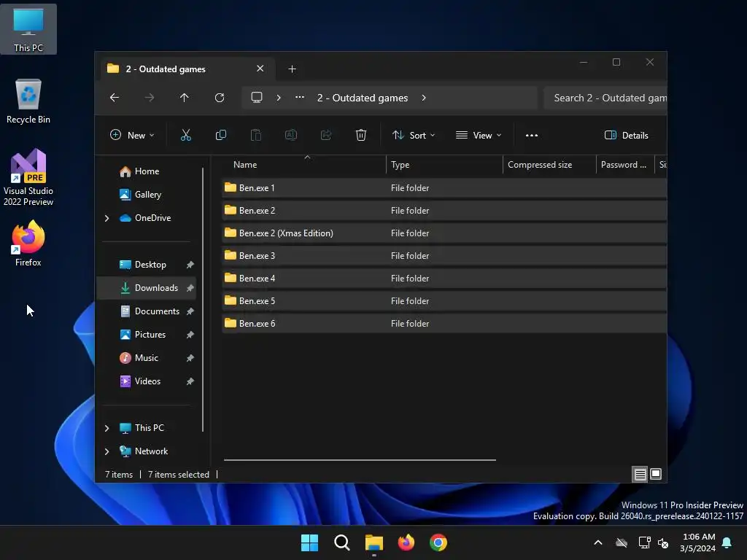This screenshot has height=560, width=747.
Task: Go to Downloads in quick access
Action: 147,288
